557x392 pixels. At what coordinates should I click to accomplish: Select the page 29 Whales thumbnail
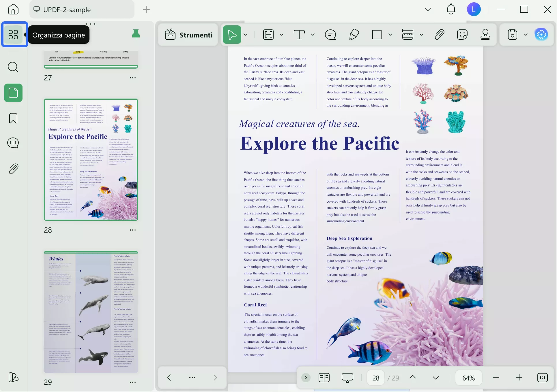(91, 312)
